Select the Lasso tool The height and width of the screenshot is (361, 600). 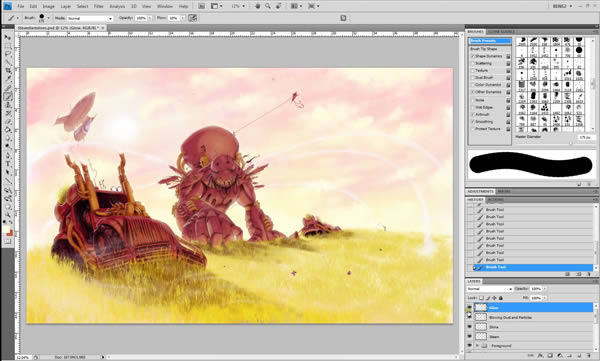click(x=7, y=54)
